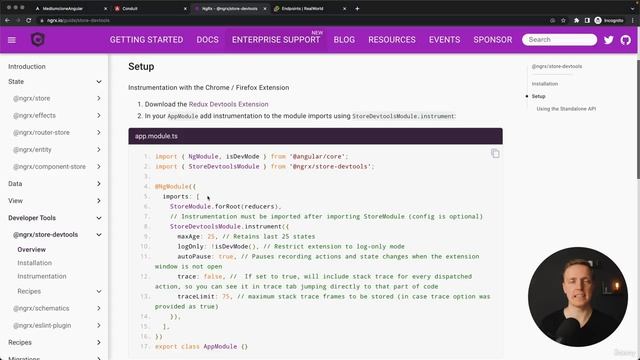Jump to Using the Standalone API
Viewport: 640px width, 360px height.
(566, 109)
